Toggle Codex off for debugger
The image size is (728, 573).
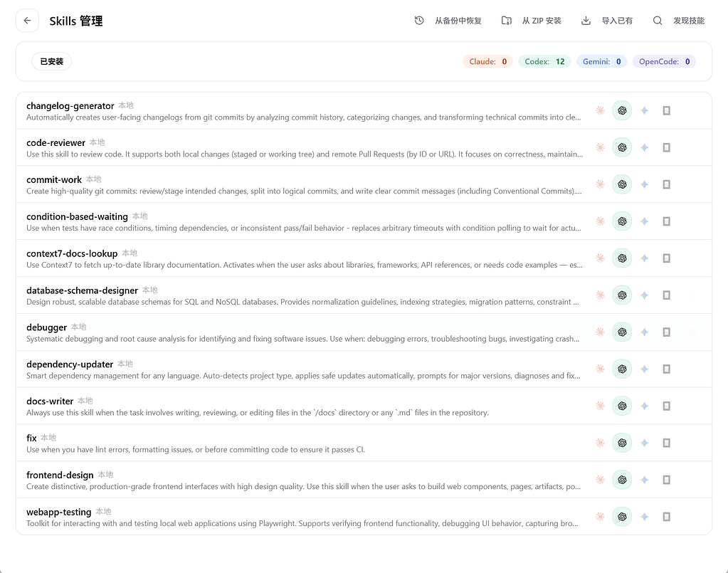(622, 332)
